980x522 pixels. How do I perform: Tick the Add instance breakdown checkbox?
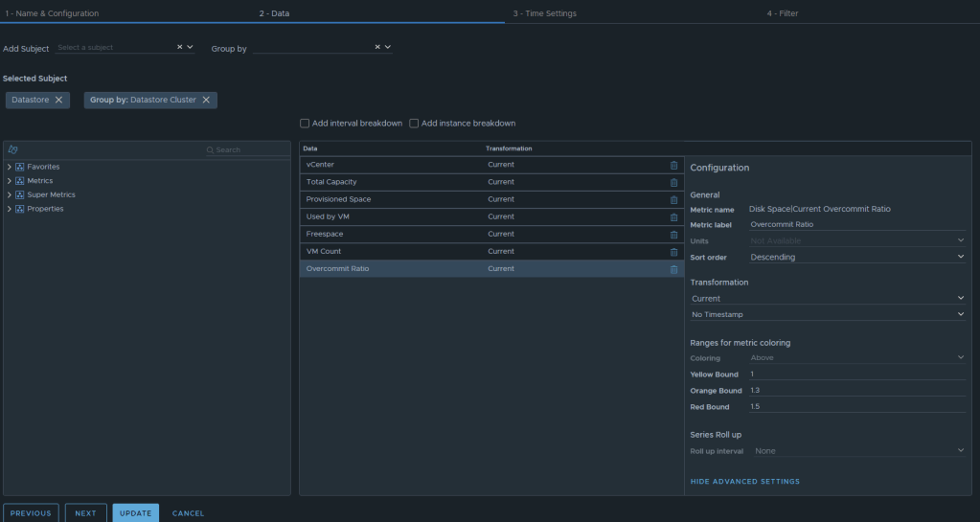click(x=414, y=124)
